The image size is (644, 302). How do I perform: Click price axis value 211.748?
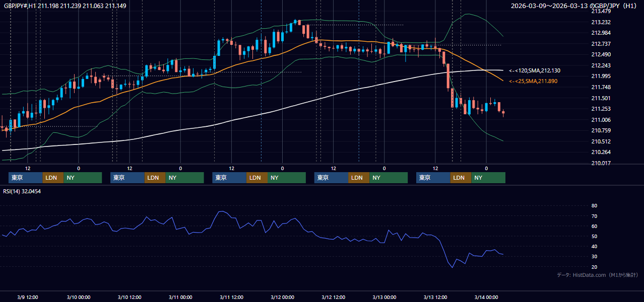point(601,87)
